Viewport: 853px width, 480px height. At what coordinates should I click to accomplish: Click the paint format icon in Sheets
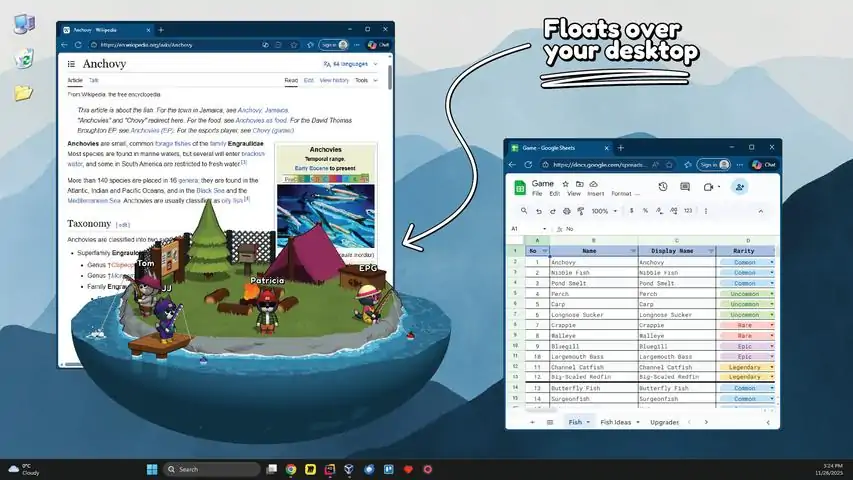click(581, 211)
